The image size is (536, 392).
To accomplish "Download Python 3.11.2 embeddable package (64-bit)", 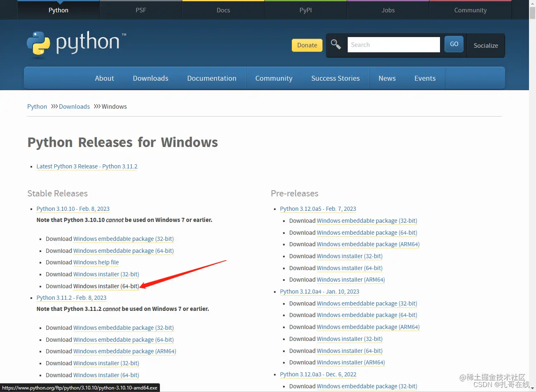I will click(x=124, y=340).
